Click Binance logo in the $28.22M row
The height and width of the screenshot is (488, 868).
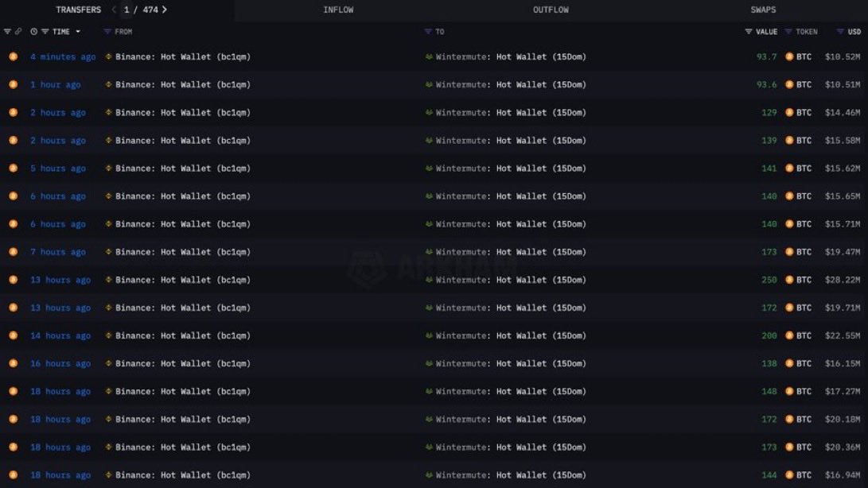click(x=108, y=280)
